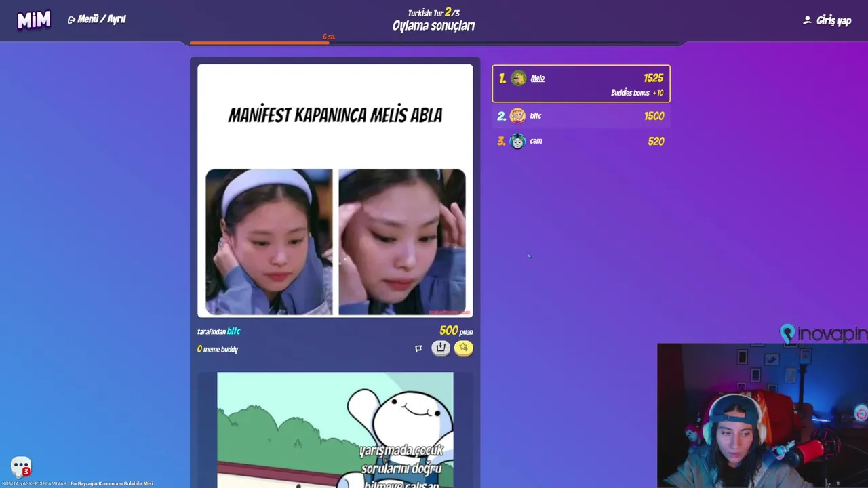Click the inovapin logo

[x=823, y=333]
